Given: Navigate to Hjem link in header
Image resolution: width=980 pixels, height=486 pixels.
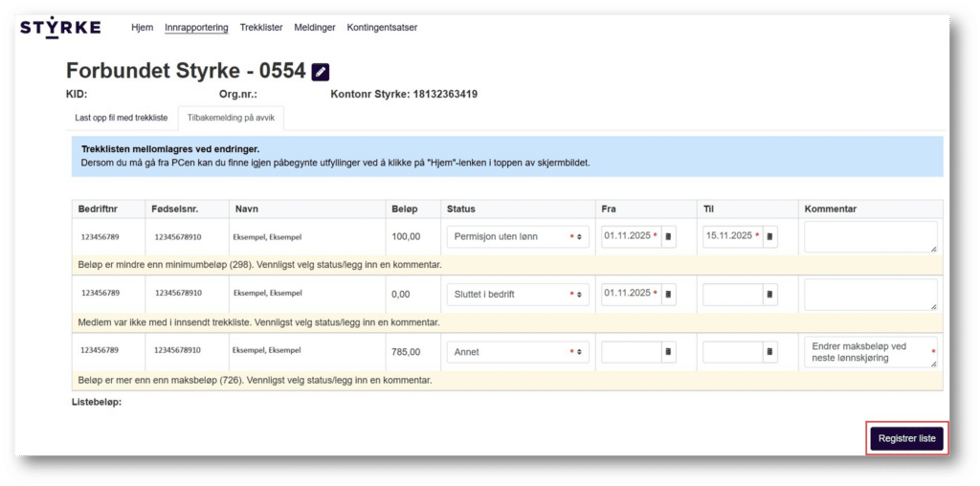Looking at the screenshot, I should click(142, 28).
